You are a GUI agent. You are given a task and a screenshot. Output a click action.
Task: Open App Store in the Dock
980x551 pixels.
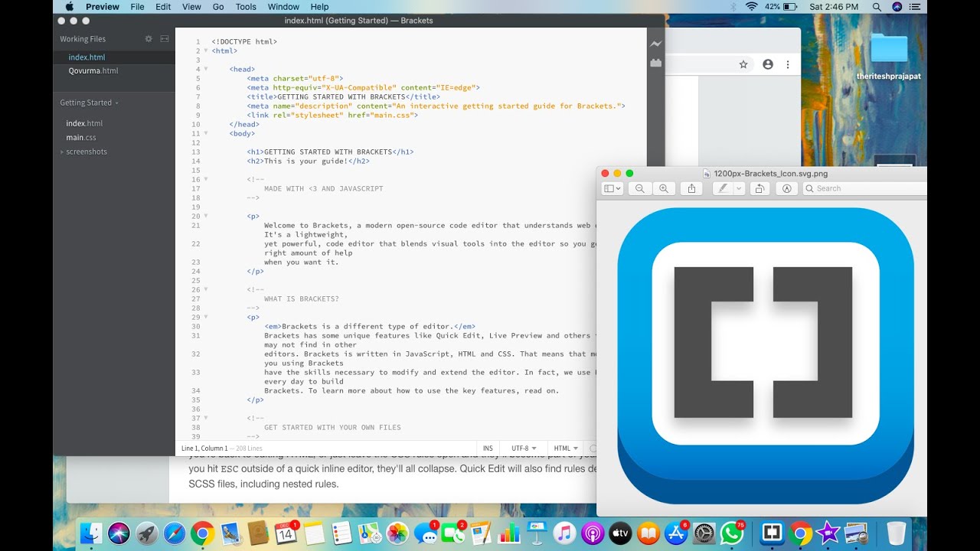point(676,533)
